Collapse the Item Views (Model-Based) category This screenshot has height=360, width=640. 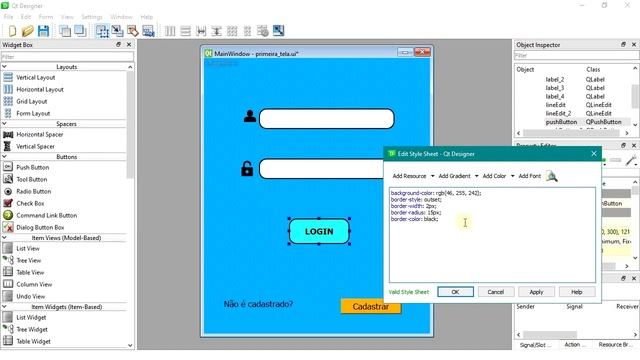(x=4, y=238)
